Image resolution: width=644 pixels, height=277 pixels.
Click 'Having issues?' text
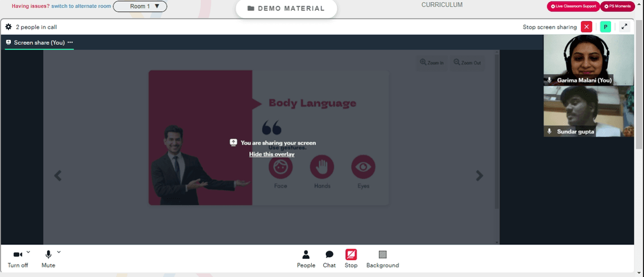point(31,6)
